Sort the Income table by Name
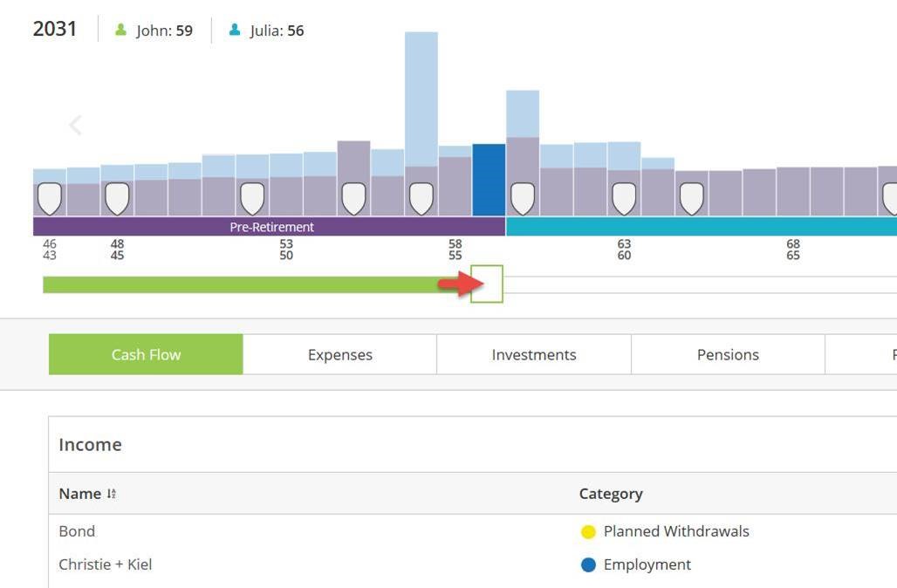The width and height of the screenshot is (897, 588). (111, 494)
